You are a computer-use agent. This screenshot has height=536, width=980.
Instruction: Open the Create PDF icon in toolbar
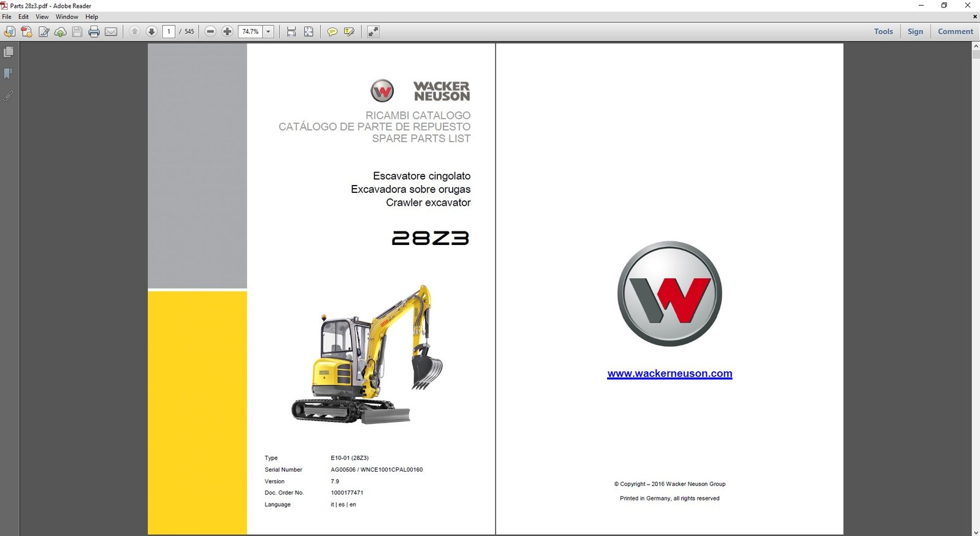[26, 32]
